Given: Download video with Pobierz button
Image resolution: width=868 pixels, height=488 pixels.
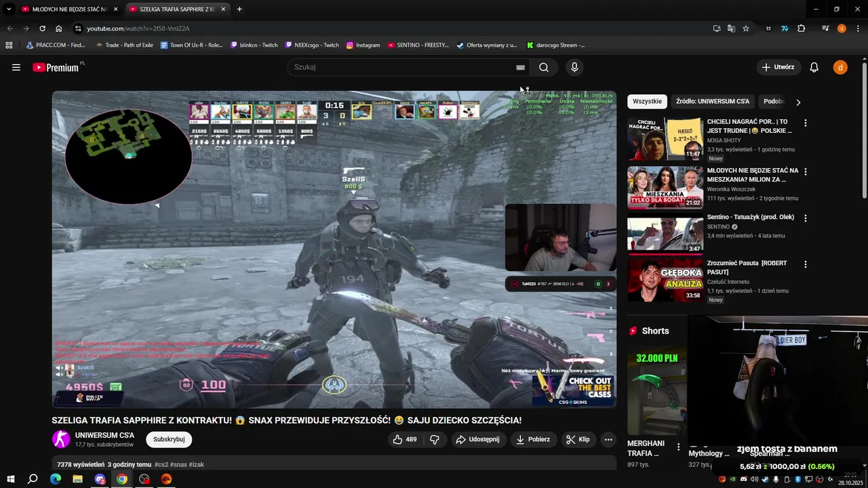Looking at the screenshot, I should tap(533, 439).
